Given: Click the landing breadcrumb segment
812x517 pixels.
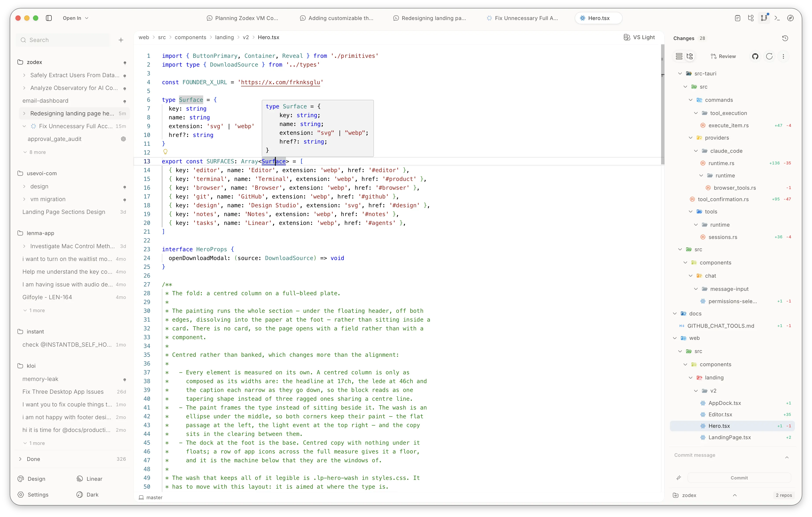Looking at the screenshot, I should 224,37.
